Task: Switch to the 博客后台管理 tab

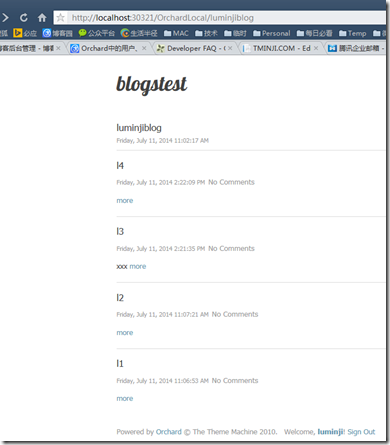Action: [x=27, y=48]
